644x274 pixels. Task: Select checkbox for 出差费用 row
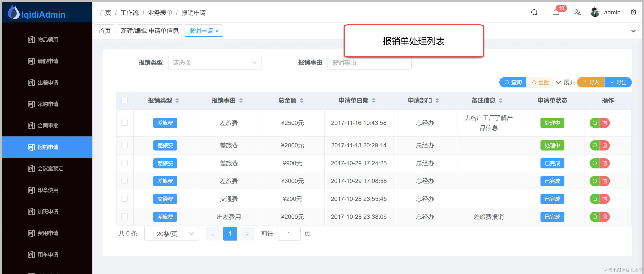tap(124, 217)
